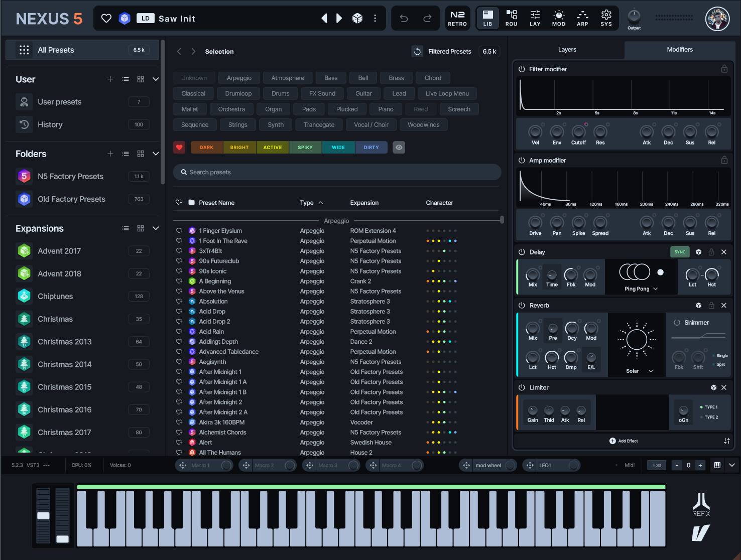This screenshot has height=560, width=741.
Task: Toggle the Filter modifier power
Action: tap(522, 69)
